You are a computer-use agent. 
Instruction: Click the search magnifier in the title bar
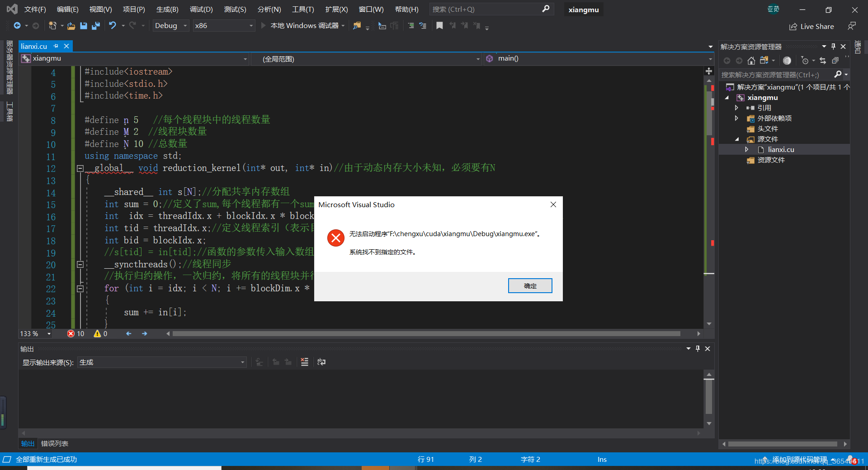click(546, 9)
